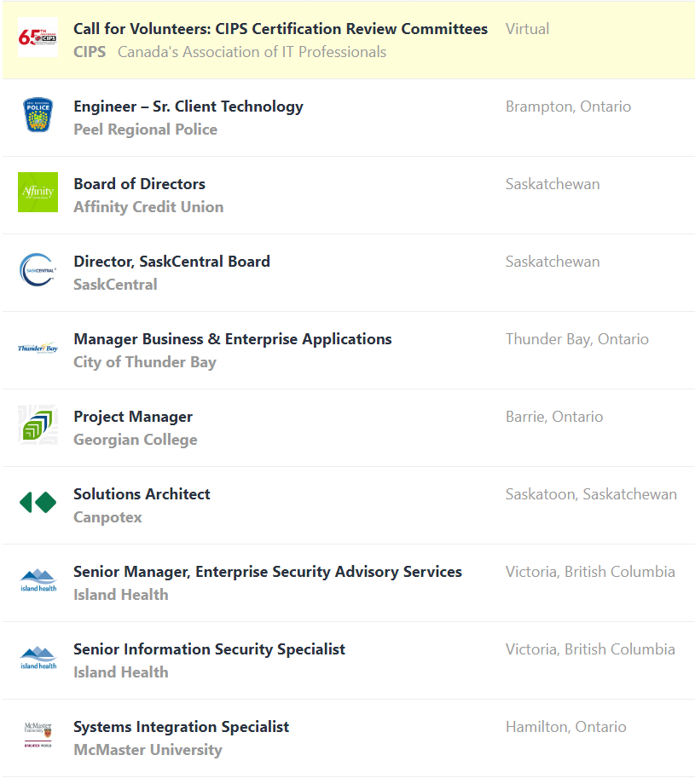The height and width of the screenshot is (784, 695).
Task: Open the Solutions Architect job listing
Action: pyautogui.click(x=142, y=494)
